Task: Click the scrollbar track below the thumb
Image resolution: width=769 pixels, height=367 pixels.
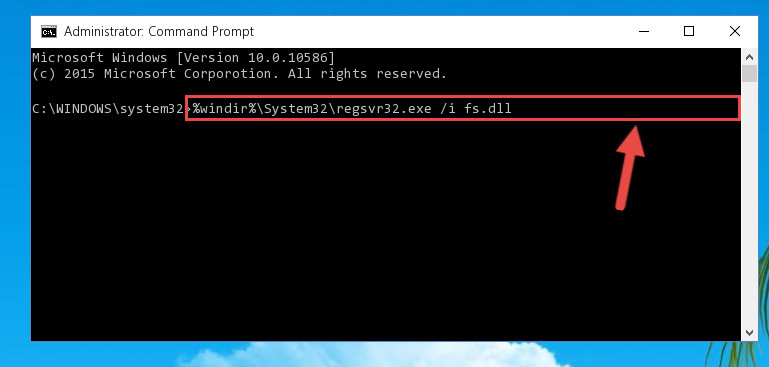Action: pos(749,203)
